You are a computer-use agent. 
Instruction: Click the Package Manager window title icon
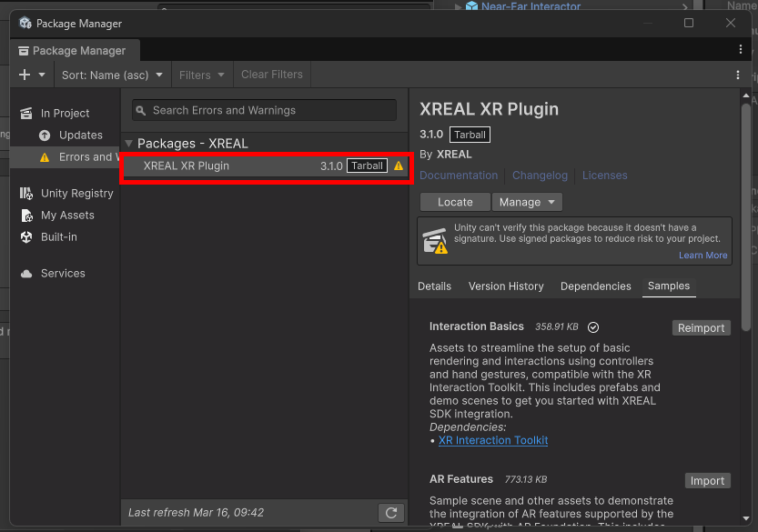click(x=25, y=24)
